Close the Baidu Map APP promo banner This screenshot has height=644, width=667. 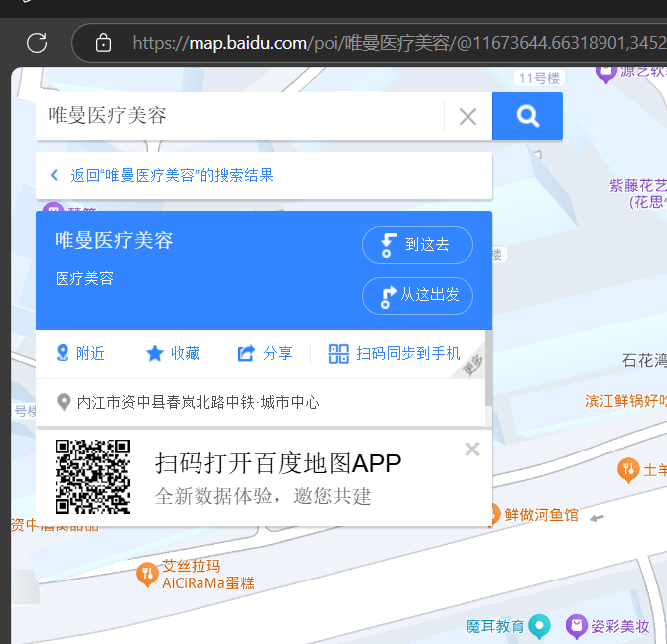472,450
